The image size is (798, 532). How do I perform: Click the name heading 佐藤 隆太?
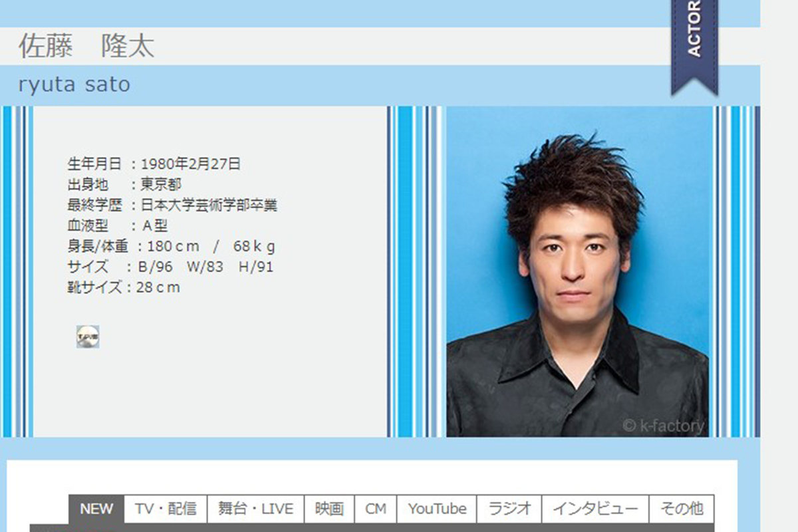coord(86,47)
